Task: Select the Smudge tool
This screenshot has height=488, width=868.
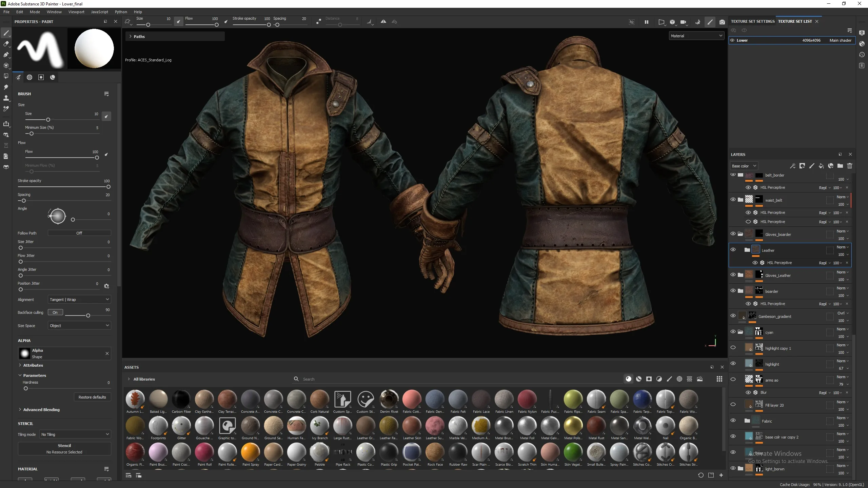Action: (6, 87)
